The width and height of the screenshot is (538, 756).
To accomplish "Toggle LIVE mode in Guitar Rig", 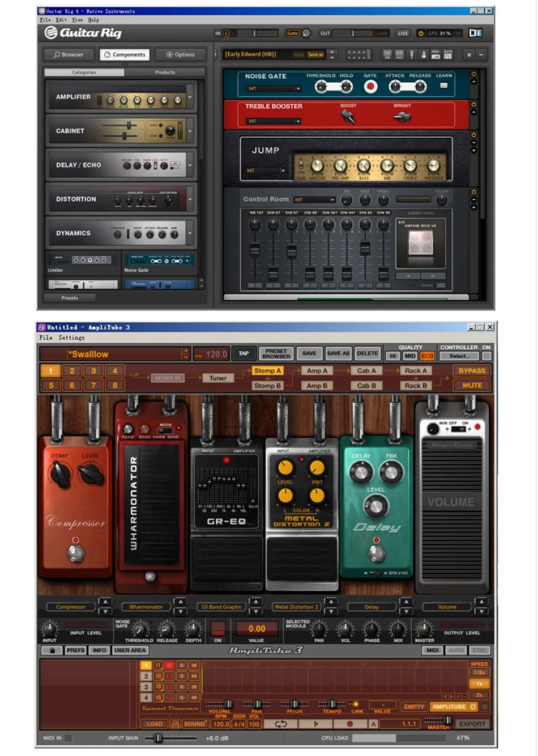I will 403,33.
